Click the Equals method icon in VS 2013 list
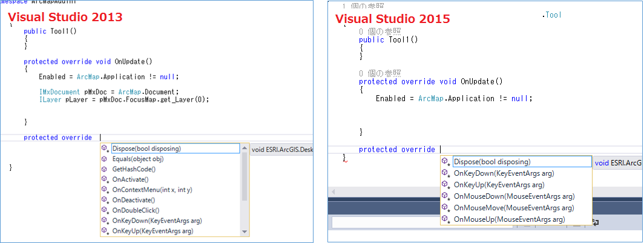 point(104,159)
